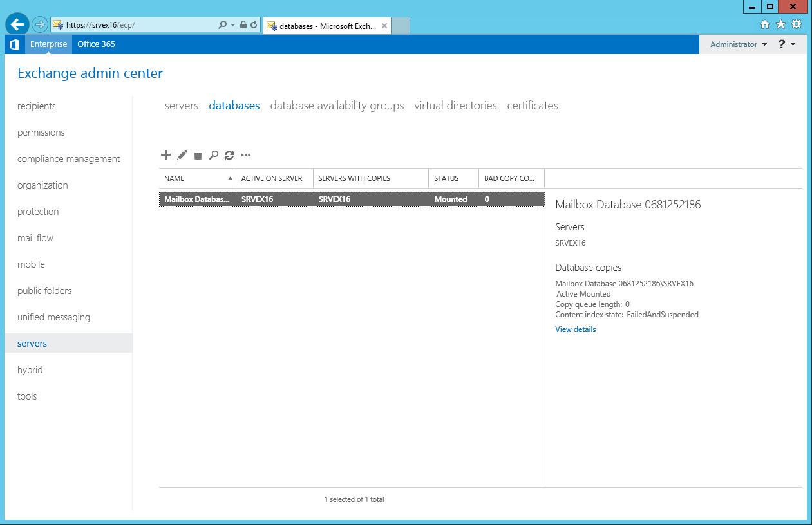Switch to the Enterprise tab
The image size is (812, 525).
coord(48,44)
